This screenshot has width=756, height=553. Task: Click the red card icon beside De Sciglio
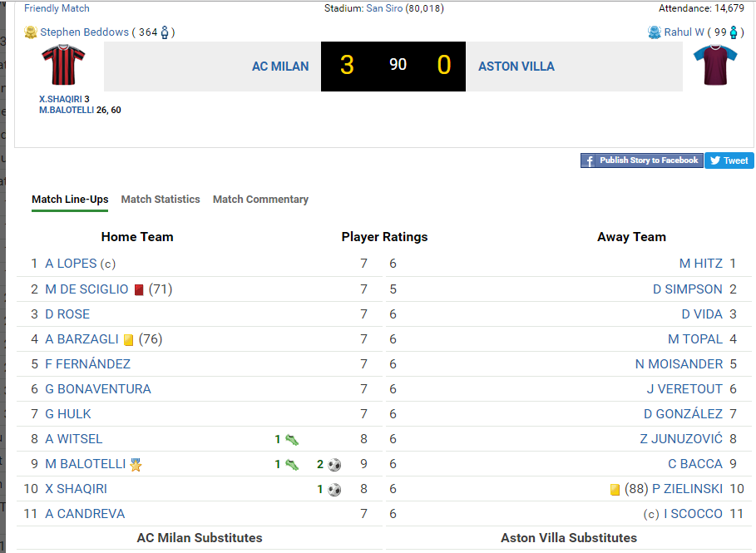tap(139, 290)
